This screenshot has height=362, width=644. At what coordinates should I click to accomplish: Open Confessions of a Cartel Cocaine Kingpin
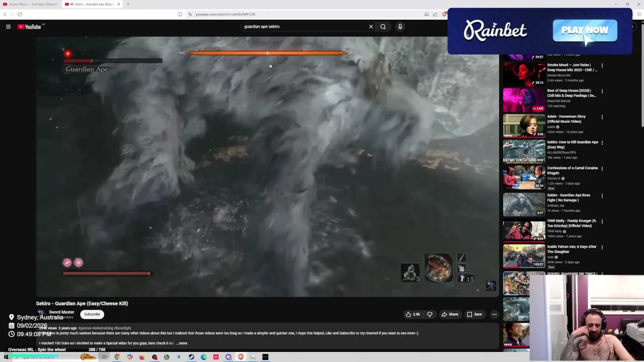[x=572, y=170]
